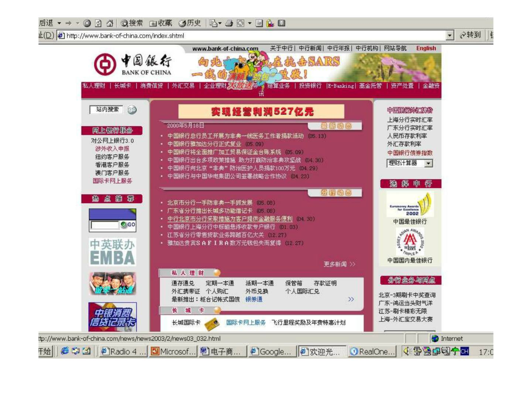
Task: Open 银券通 link in 私人理财 section
Action: (x=254, y=300)
